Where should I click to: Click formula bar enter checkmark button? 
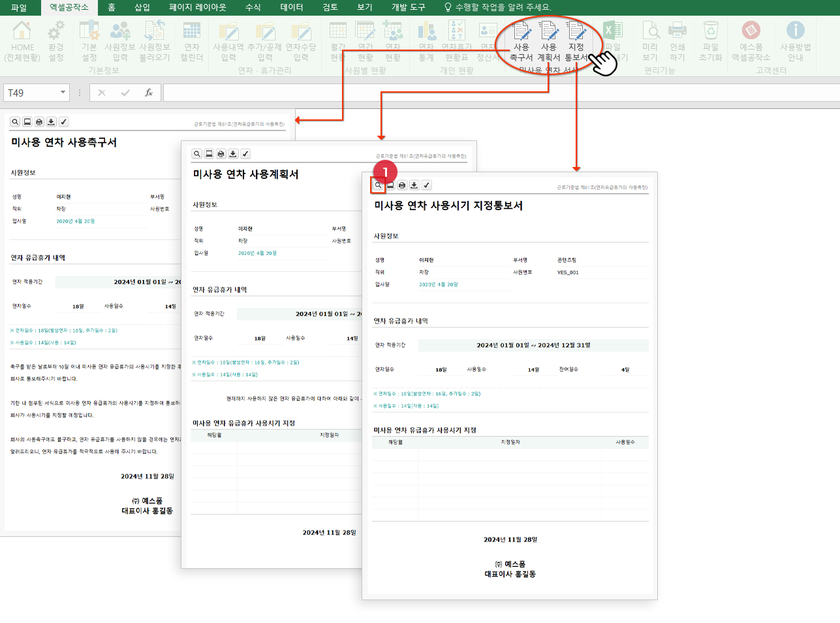click(125, 93)
